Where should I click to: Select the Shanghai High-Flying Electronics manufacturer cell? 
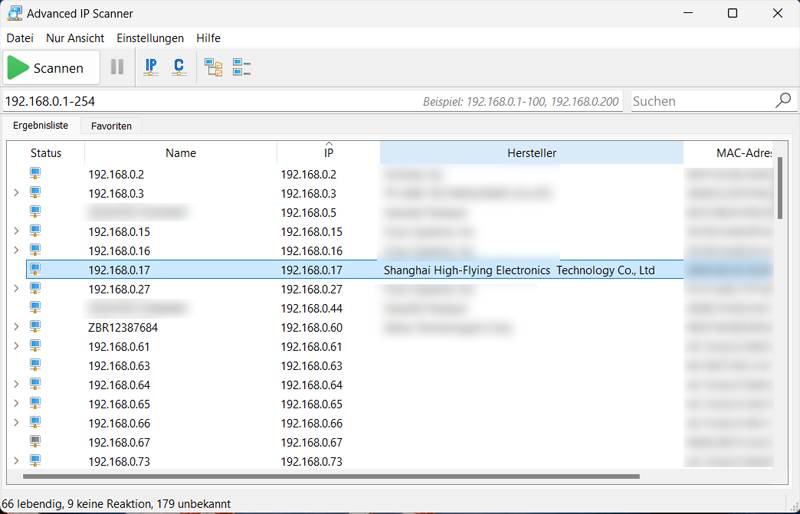[x=519, y=271]
